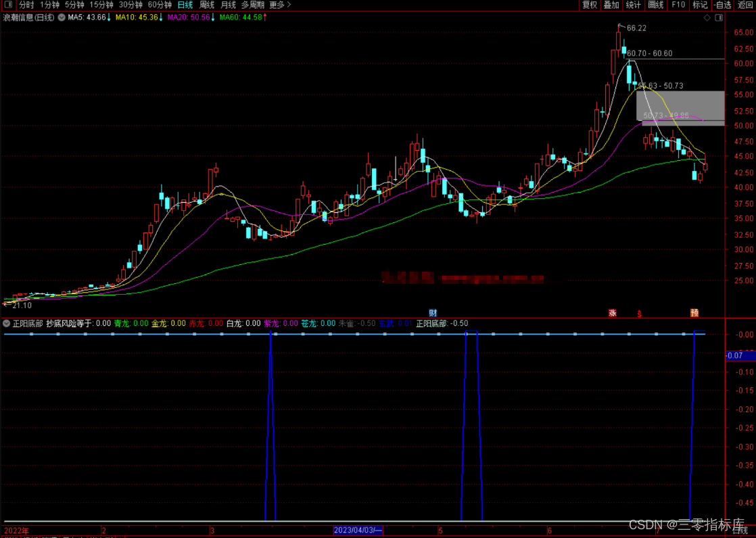Click the 涨 event marker
This screenshot has width=756, height=538.
point(613,313)
